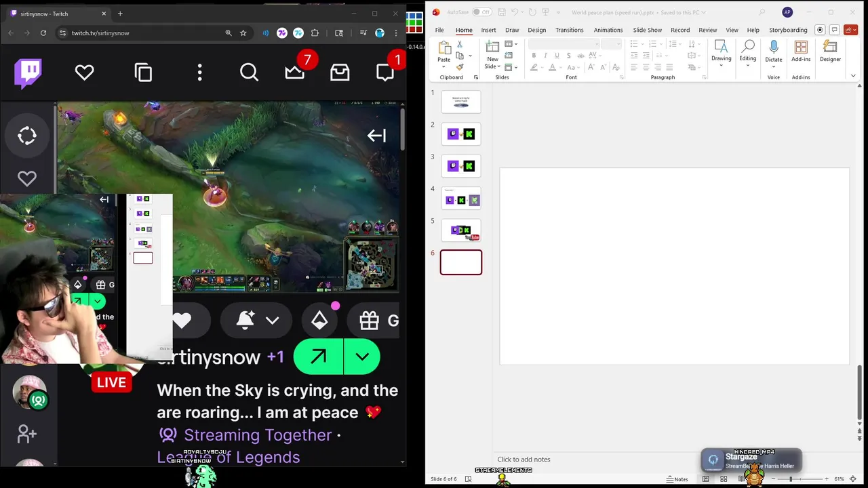Switch to the Design ribbon tab
Viewport: 868px width, 488px height.
pyautogui.click(x=536, y=30)
